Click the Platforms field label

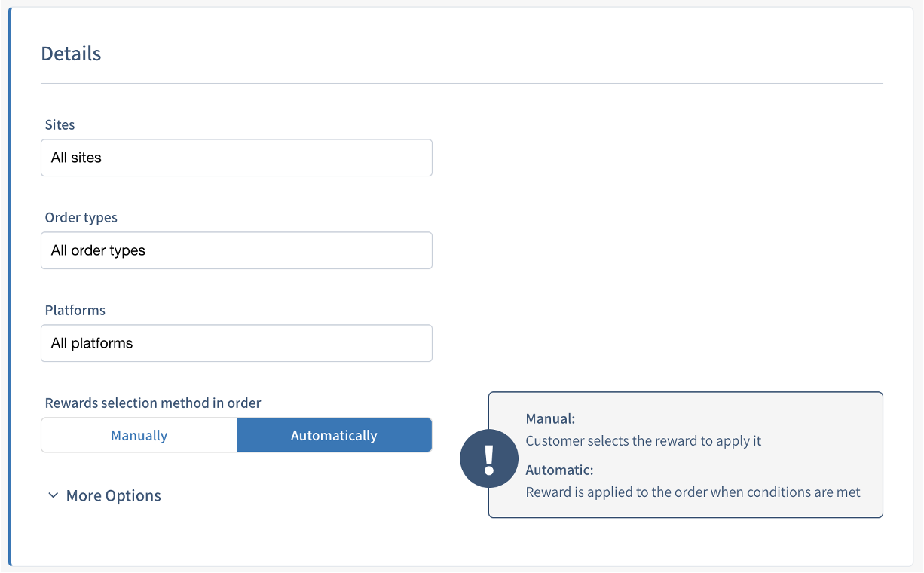click(x=75, y=310)
